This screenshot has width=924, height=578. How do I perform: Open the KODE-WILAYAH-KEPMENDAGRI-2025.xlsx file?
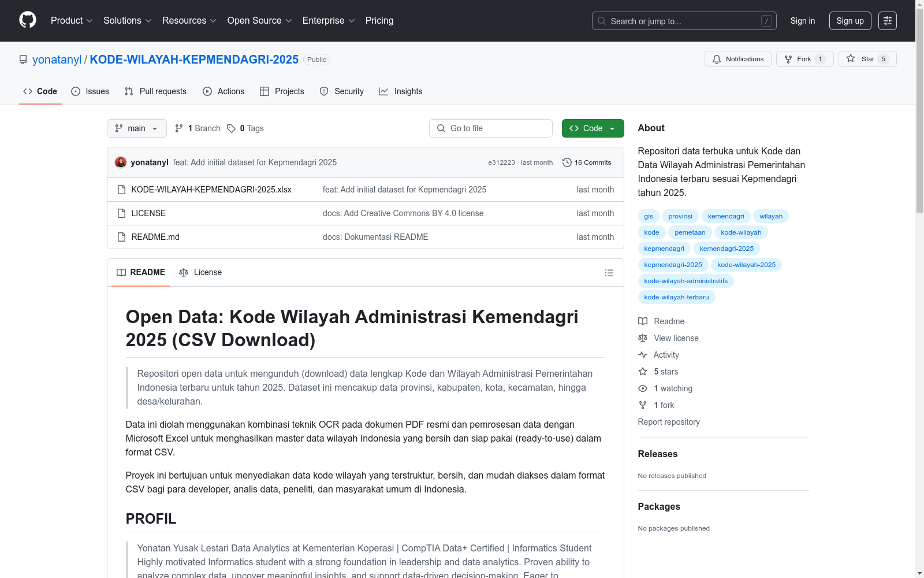click(211, 190)
